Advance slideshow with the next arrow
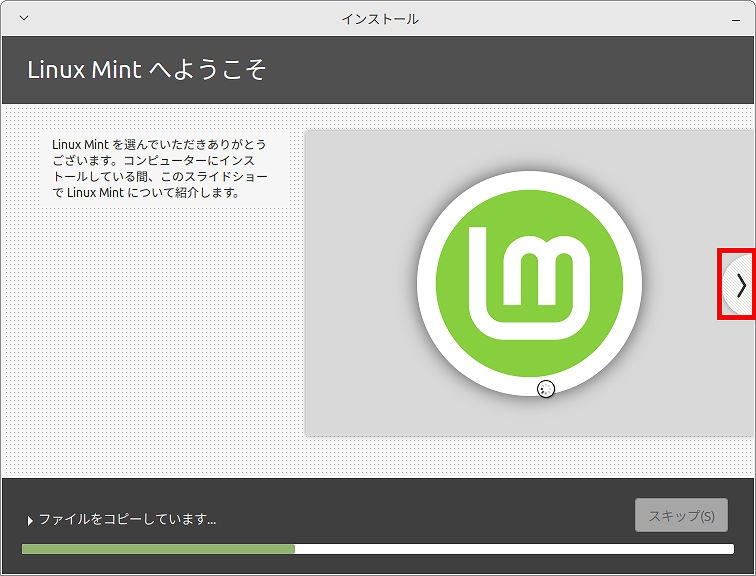 (739, 285)
